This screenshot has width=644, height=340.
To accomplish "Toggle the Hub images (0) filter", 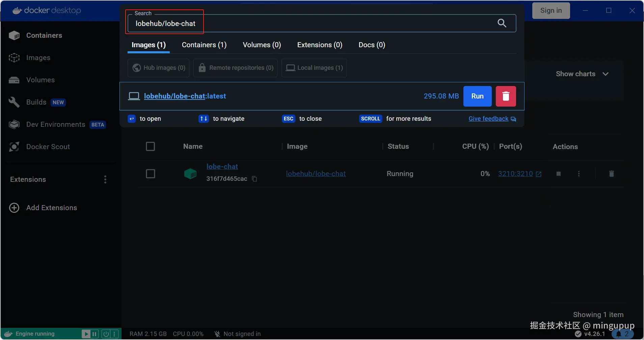I will click(x=159, y=68).
